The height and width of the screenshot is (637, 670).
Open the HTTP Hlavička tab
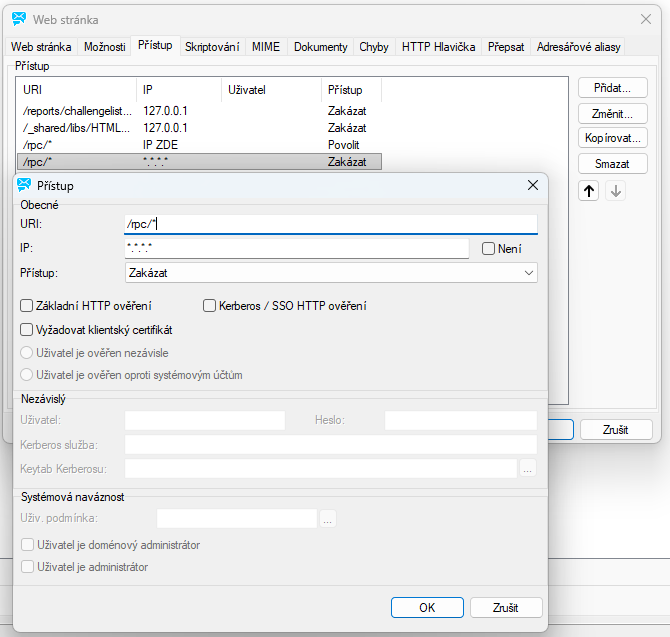(x=438, y=47)
